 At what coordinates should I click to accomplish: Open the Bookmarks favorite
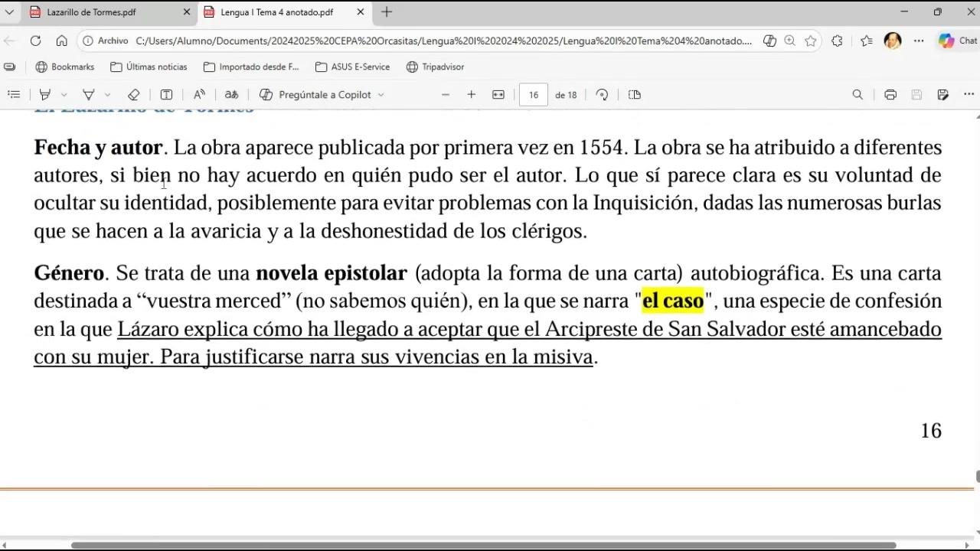(x=65, y=67)
